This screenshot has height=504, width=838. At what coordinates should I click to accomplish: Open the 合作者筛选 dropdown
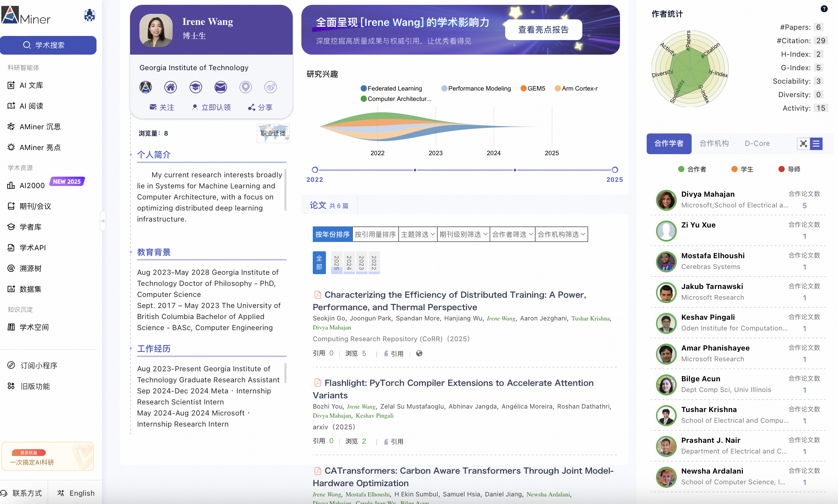pos(512,234)
